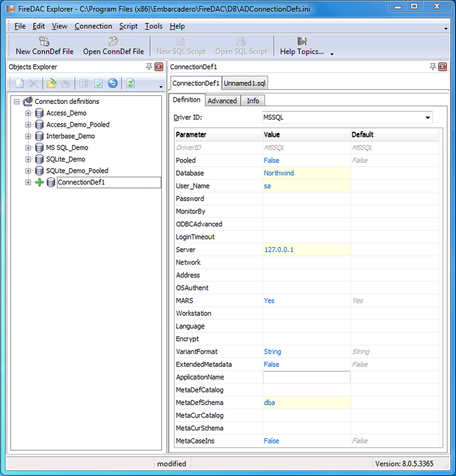
Task: Click the rename icon in Objects Explorer toolbar
Action: [83, 83]
